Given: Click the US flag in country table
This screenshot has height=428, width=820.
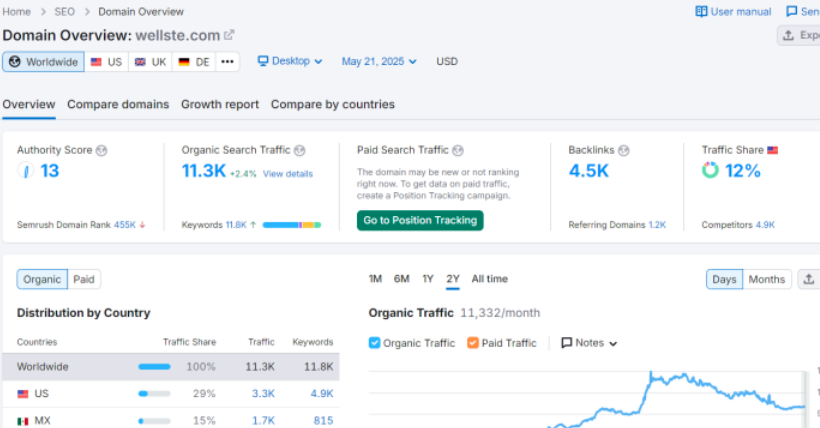Looking at the screenshot, I should [22, 393].
